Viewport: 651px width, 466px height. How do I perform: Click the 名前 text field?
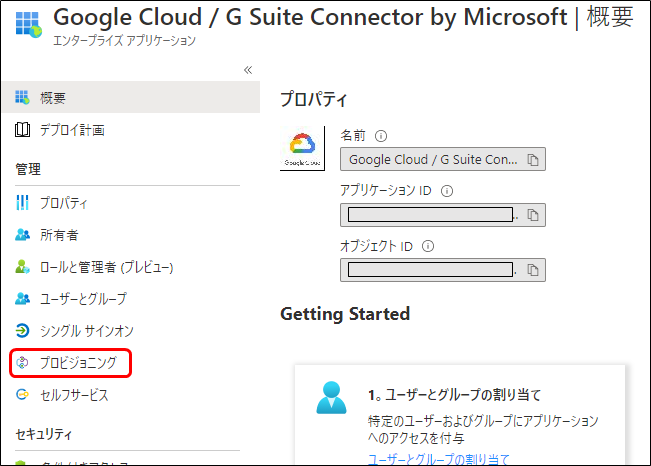pyautogui.click(x=432, y=159)
